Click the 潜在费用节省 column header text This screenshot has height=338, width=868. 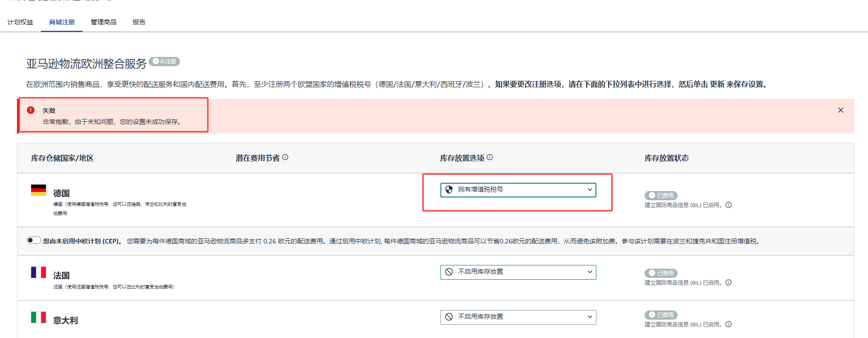[x=258, y=158]
